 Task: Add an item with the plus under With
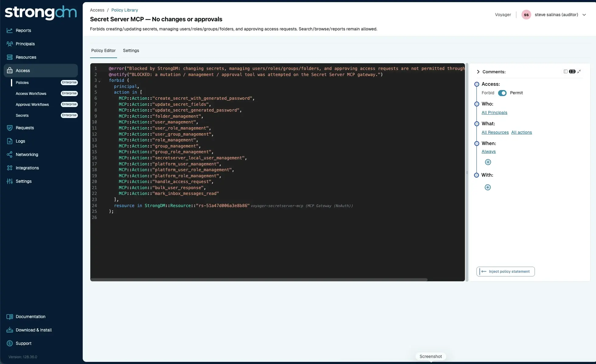[488, 187]
